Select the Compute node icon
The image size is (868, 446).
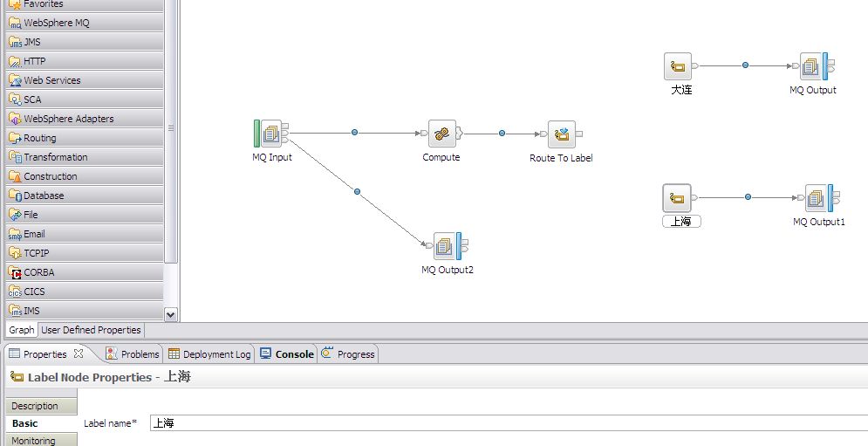point(441,134)
